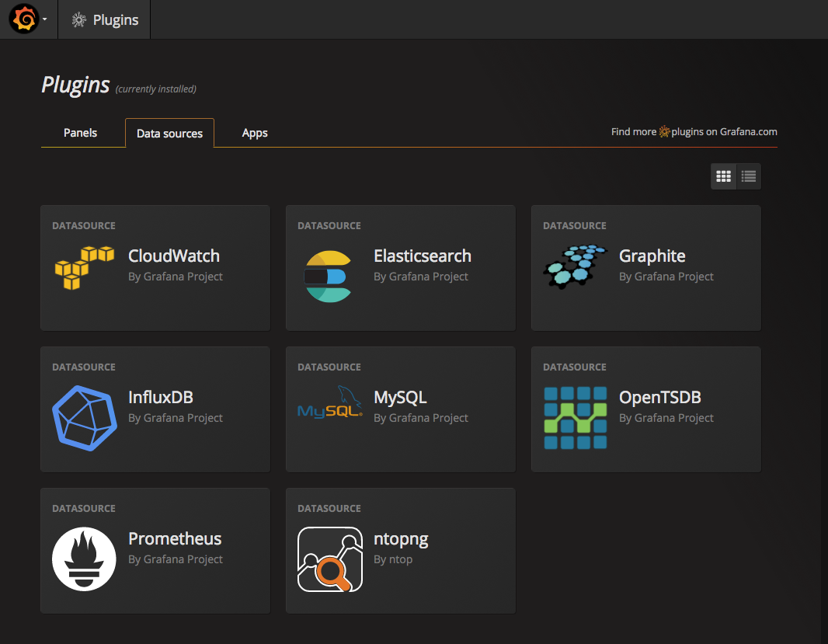
Task: Open the Apps tab
Action: click(x=255, y=133)
